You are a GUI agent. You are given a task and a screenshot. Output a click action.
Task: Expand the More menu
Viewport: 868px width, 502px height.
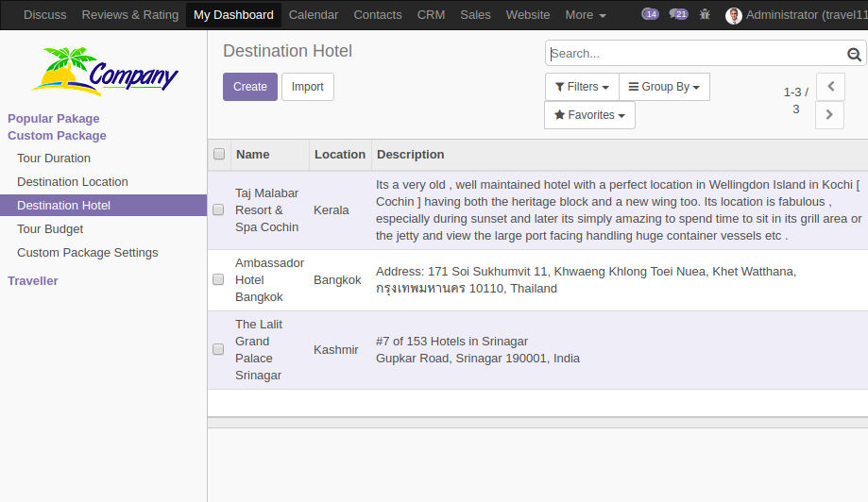tap(586, 15)
